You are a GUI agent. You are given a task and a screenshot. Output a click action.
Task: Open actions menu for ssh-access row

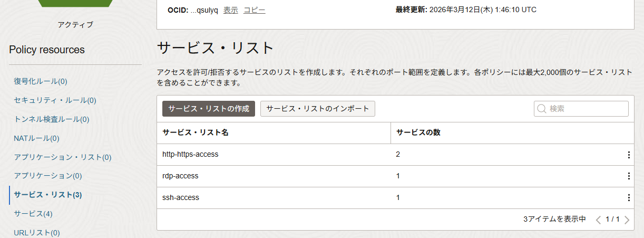pos(629,198)
